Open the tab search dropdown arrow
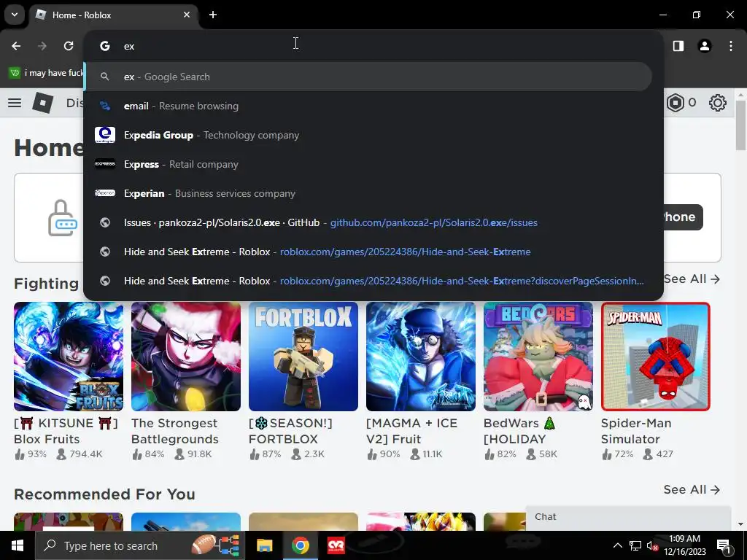Viewport: 747px width, 560px height. [15, 15]
